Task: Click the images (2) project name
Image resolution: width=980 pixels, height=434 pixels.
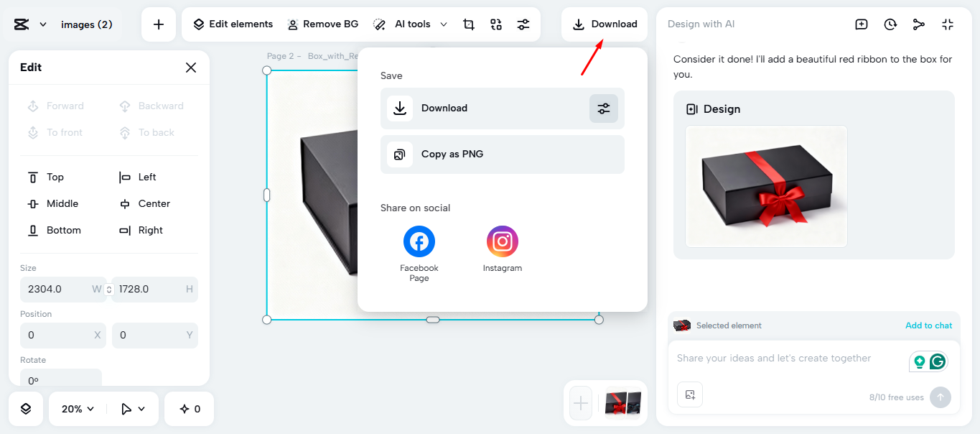Action: (x=87, y=24)
